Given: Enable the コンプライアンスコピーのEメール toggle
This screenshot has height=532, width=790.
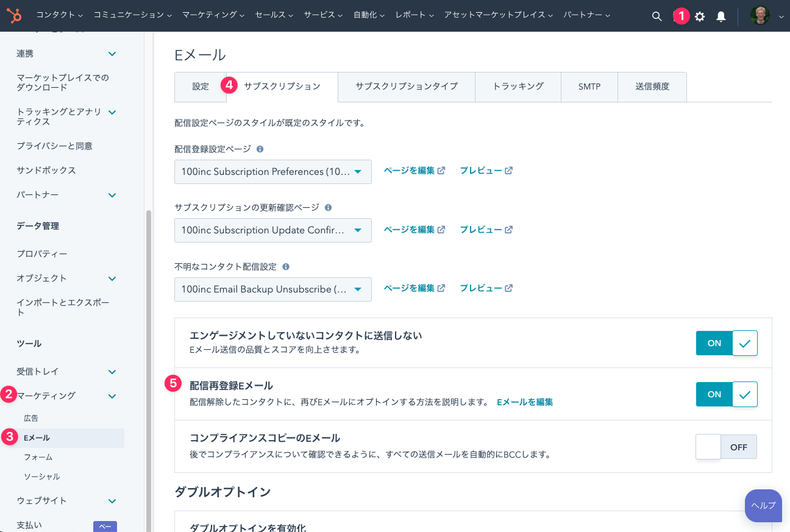Looking at the screenshot, I should click(726, 447).
